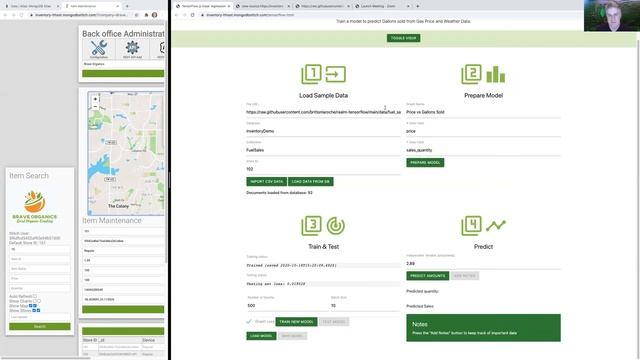Open a new tab in the right browser window
This screenshot has width=640, height=360.
pyautogui.click(x=418, y=6)
